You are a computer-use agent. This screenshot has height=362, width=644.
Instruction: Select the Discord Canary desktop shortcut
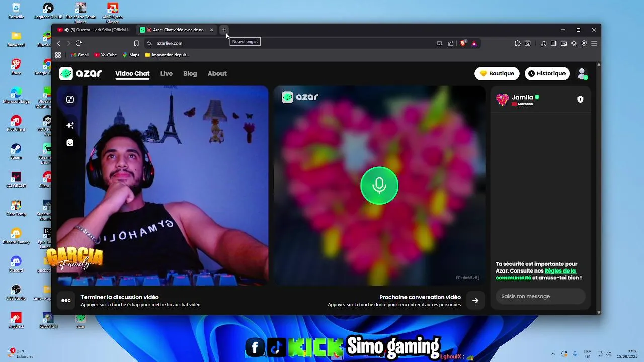tap(16, 236)
